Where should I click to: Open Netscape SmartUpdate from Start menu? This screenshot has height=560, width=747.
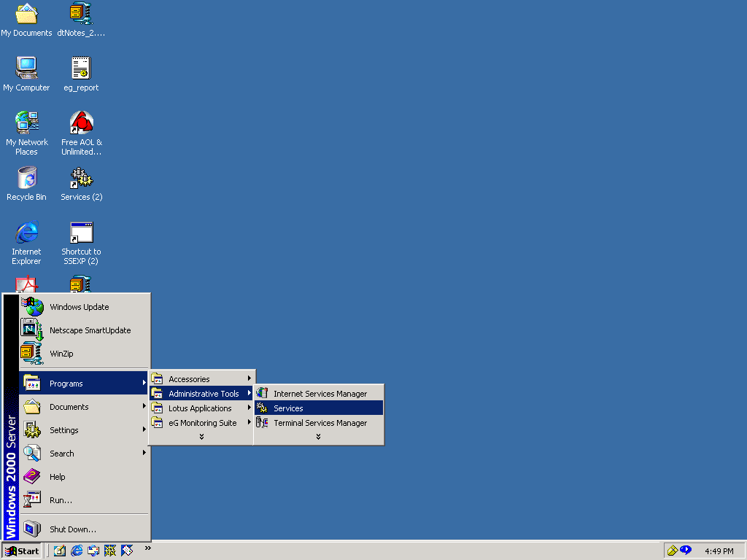[x=85, y=330]
